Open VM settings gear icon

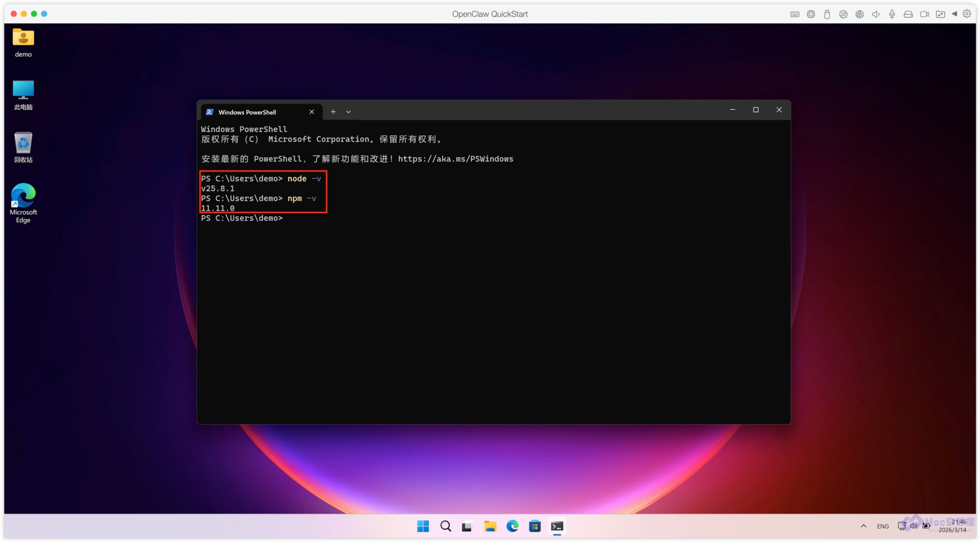pyautogui.click(x=967, y=14)
